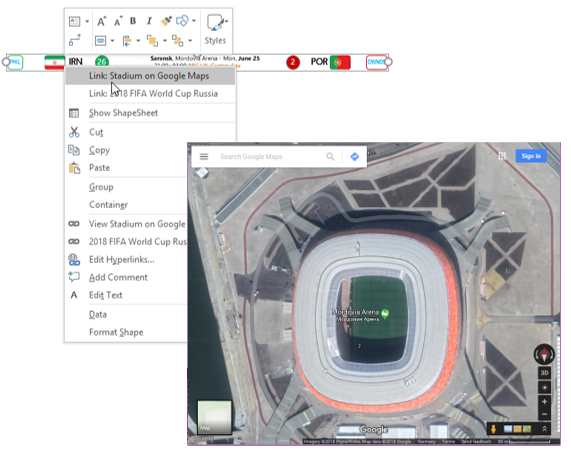The width and height of the screenshot is (571, 461).
Task: Select the Street View pegman icon
Action: click(x=493, y=429)
